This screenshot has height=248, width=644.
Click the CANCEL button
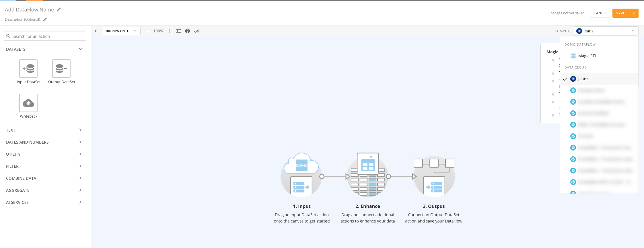click(x=600, y=13)
